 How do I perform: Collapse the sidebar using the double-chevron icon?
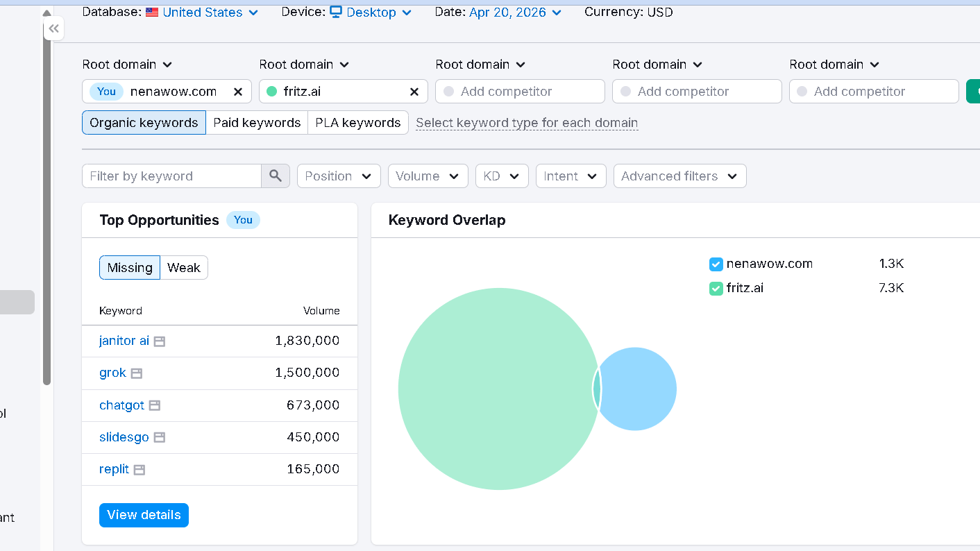[53, 28]
